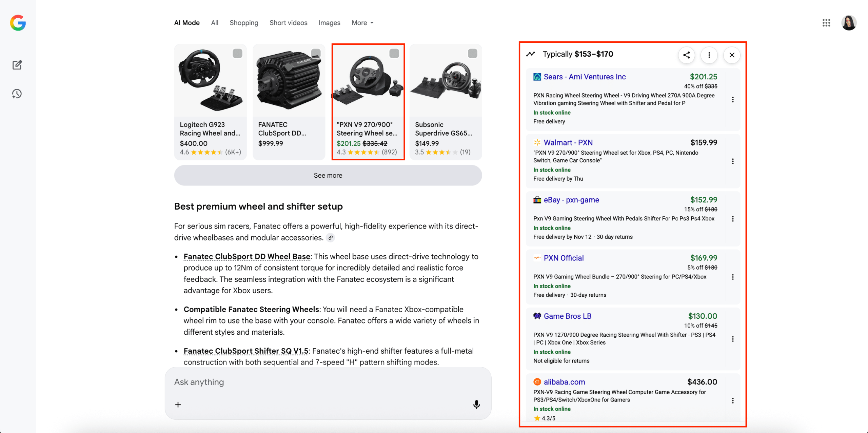Click the Google logo in the sidebar
868x433 pixels.
coord(18,23)
